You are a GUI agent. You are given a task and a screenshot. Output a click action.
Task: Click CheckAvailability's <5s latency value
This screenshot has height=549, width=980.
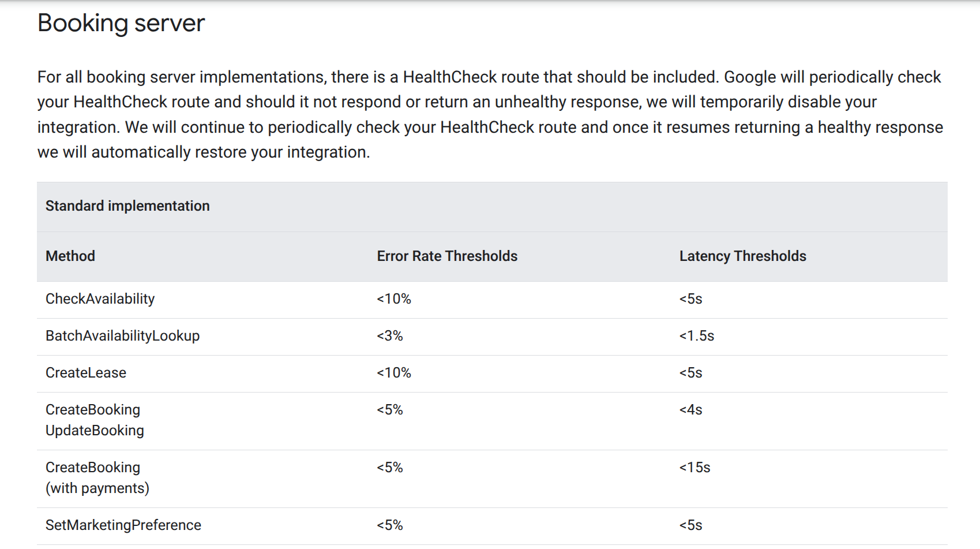pos(691,299)
